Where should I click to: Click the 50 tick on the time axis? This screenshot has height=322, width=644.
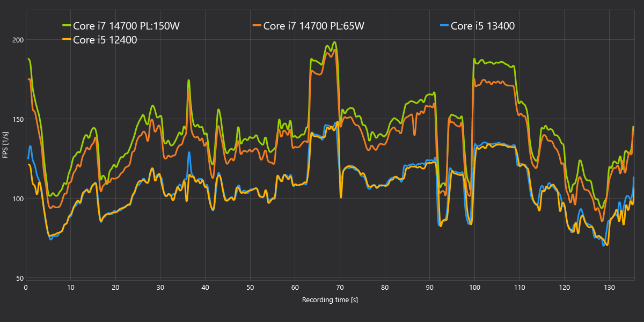click(250, 288)
